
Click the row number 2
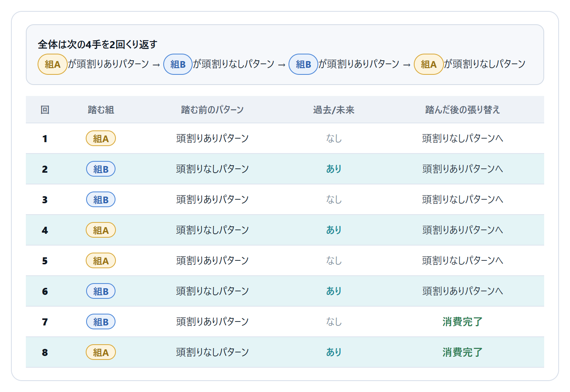(x=45, y=169)
